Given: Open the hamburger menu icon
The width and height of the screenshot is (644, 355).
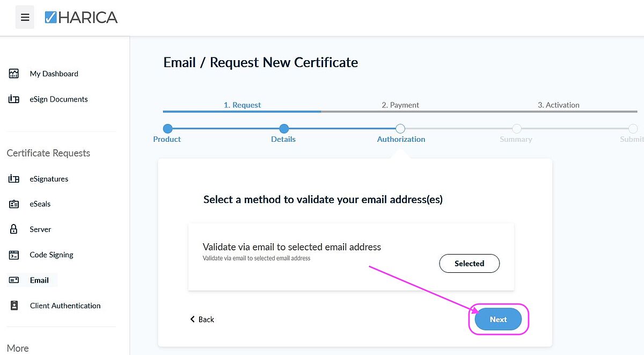Looking at the screenshot, I should tap(25, 17).
